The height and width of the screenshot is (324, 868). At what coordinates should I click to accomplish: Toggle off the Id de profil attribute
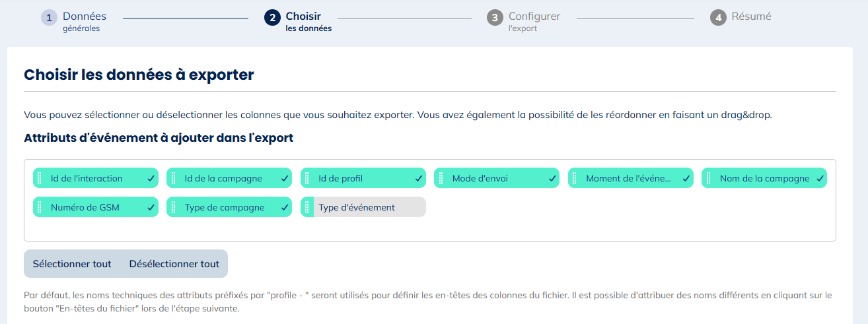coord(363,178)
